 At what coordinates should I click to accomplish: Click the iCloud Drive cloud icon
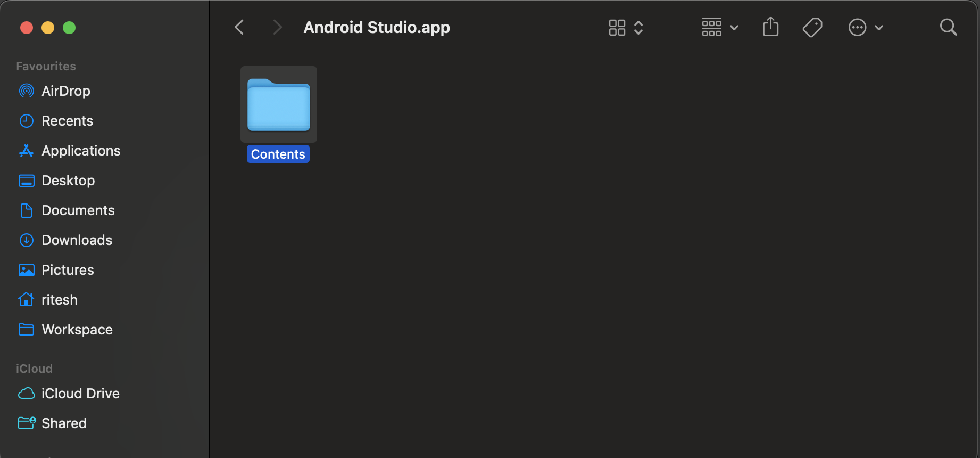[27, 394]
